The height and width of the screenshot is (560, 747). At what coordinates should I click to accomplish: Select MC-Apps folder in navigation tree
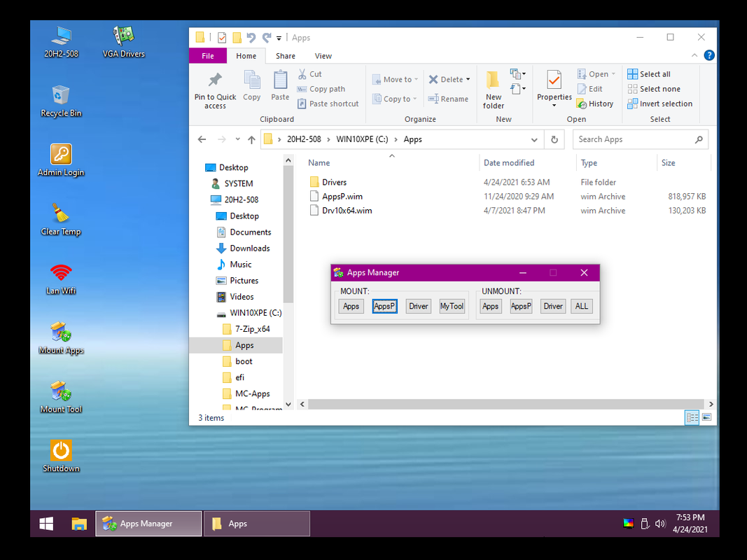(x=246, y=393)
